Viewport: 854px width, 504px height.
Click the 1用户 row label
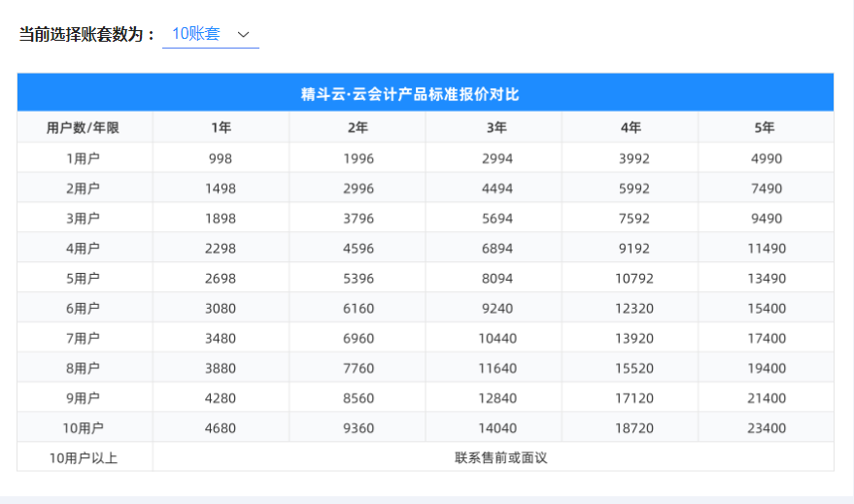(x=85, y=158)
